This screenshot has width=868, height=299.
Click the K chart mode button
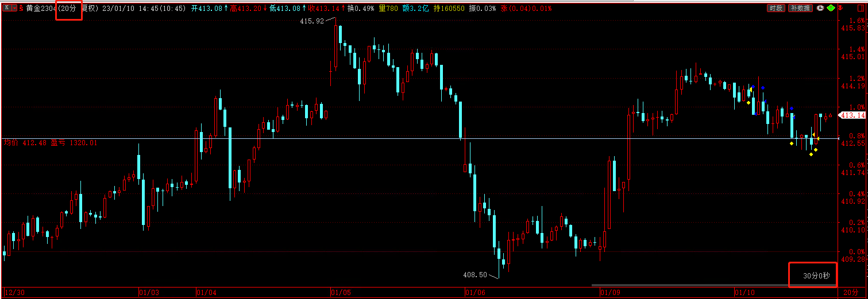pos(7,8)
